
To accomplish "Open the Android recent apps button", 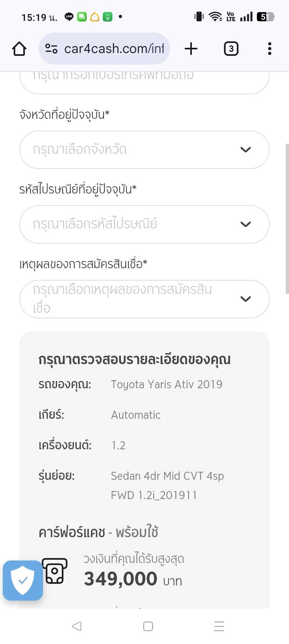I will pos(219,626).
